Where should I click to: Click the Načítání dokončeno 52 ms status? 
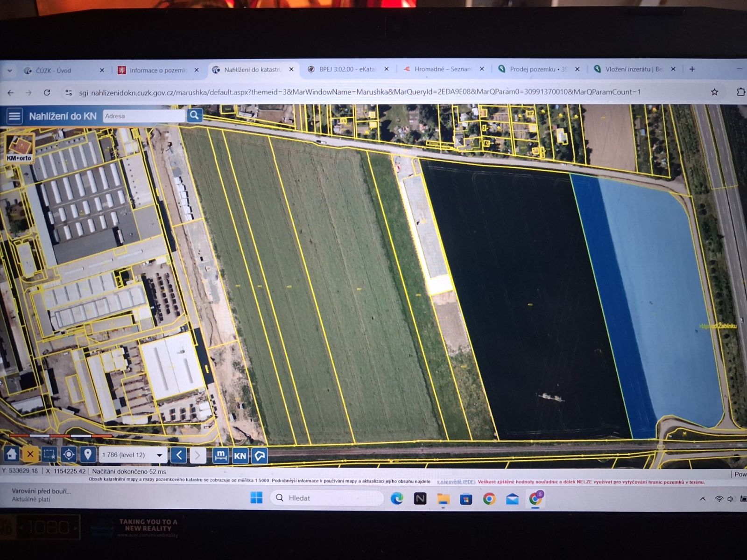129,472
